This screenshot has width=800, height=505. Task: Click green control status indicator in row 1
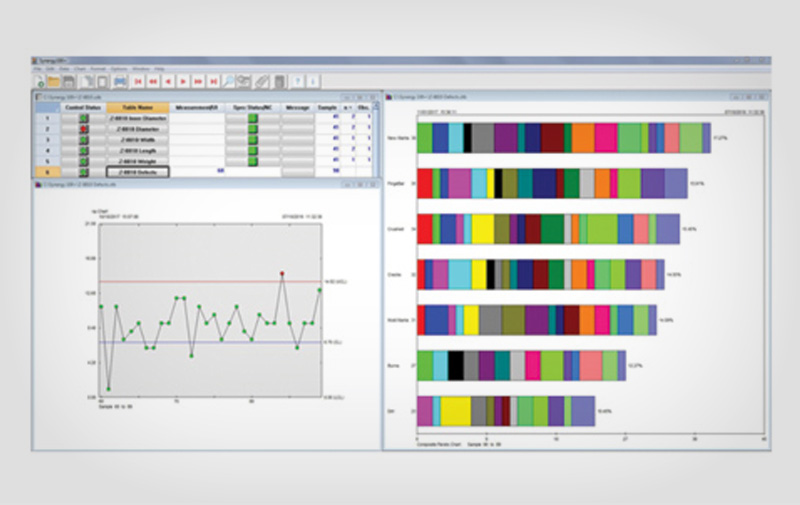[84, 118]
